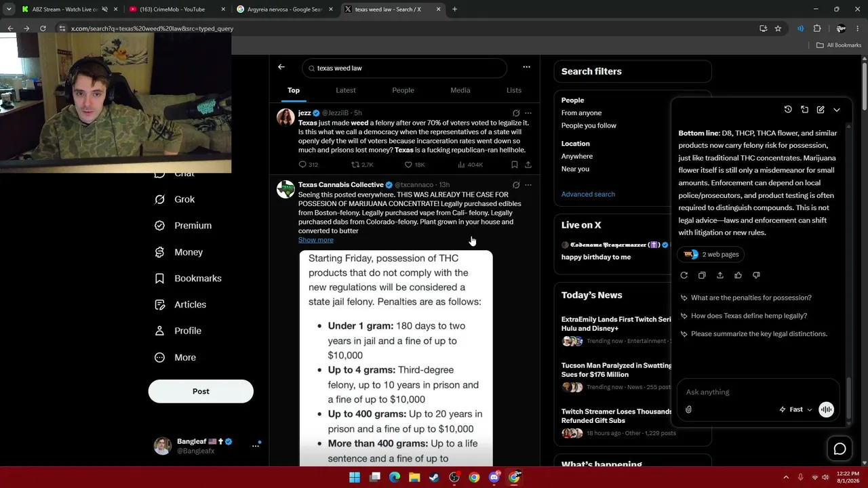
Task: Collapse the Grok panel with chevron
Action: (837, 110)
